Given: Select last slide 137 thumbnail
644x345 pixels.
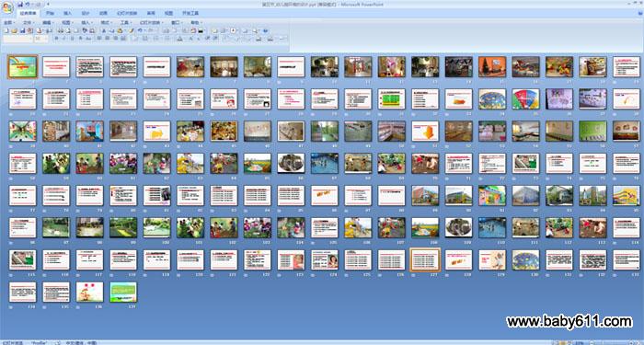Looking at the screenshot, I should click(123, 292).
